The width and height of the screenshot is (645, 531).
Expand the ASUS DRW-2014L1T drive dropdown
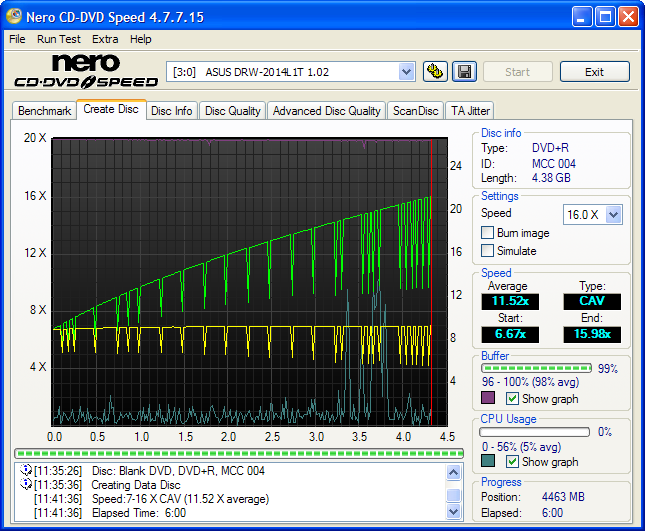tap(406, 72)
